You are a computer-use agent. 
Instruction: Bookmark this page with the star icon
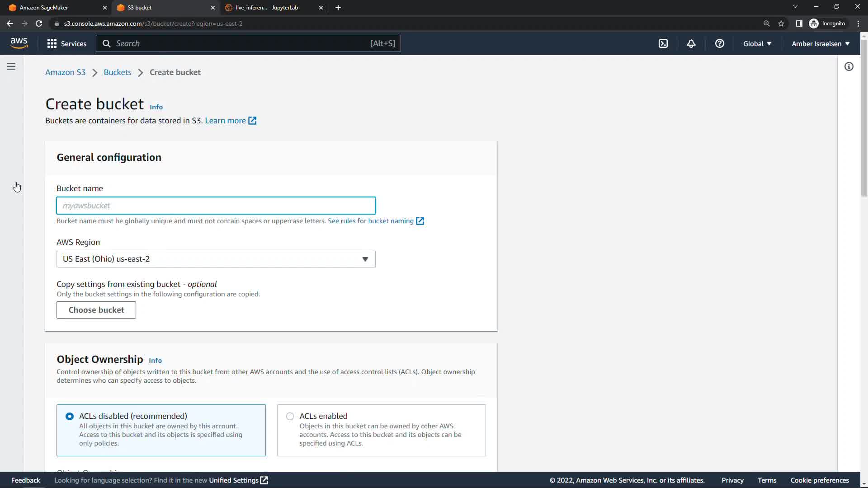click(x=781, y=23)
